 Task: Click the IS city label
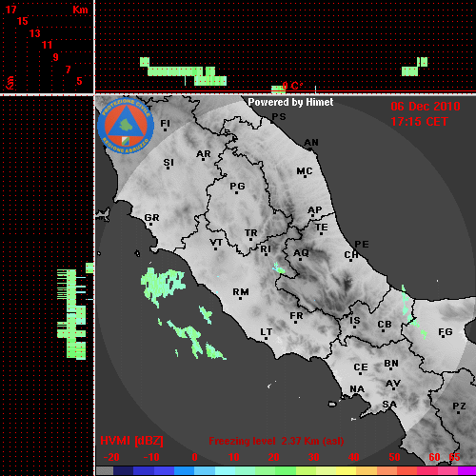click(x=355, y=321)
